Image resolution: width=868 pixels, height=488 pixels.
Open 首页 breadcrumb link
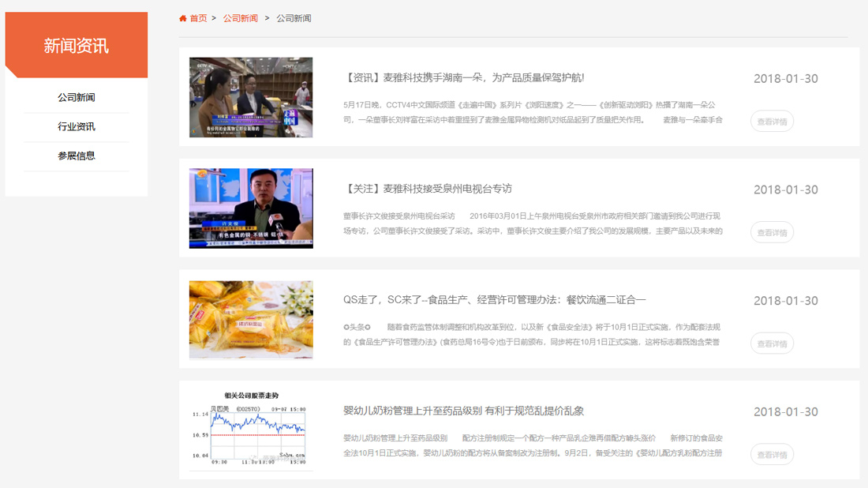click(198, 18)
